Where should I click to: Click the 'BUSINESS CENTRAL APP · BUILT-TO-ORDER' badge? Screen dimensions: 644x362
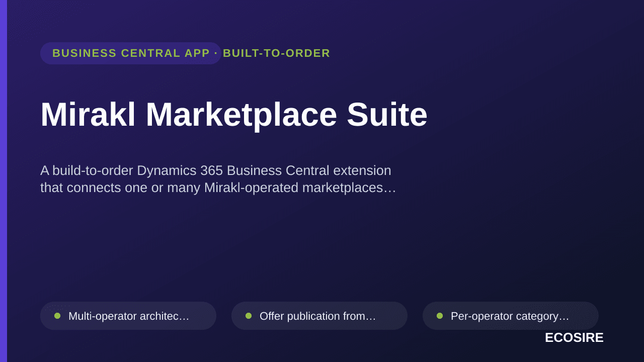(x=131, y=53)
